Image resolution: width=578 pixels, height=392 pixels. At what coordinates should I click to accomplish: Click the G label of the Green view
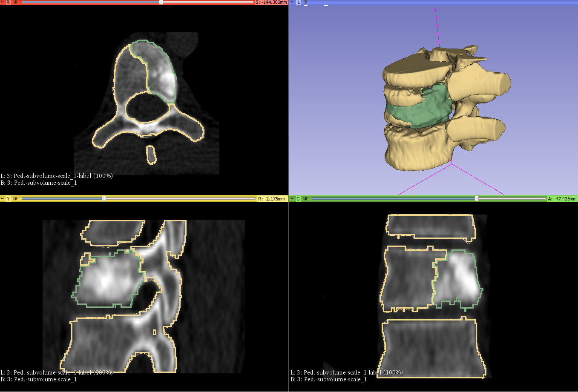(x=298, y=199)
